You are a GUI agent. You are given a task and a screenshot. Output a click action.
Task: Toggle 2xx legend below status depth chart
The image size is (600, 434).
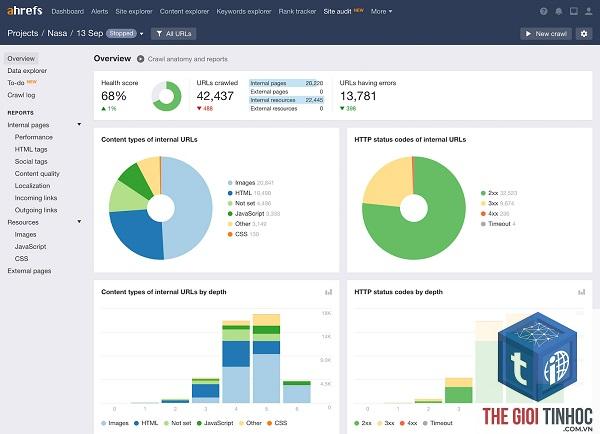pos(363,423)
